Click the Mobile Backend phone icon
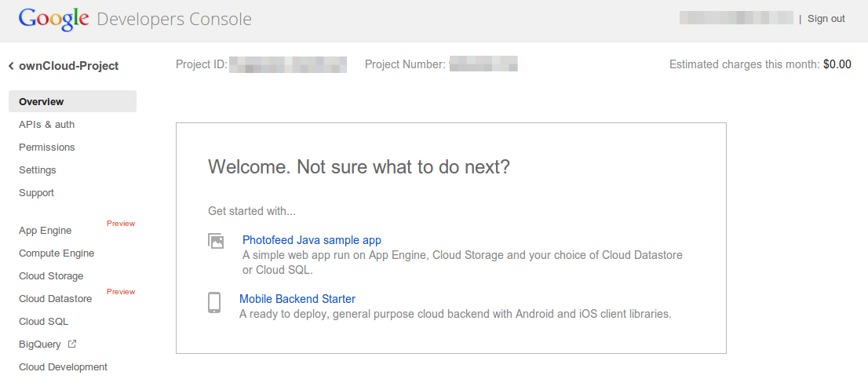The width and height of the screenshot is (868, 390). [214, 303]
